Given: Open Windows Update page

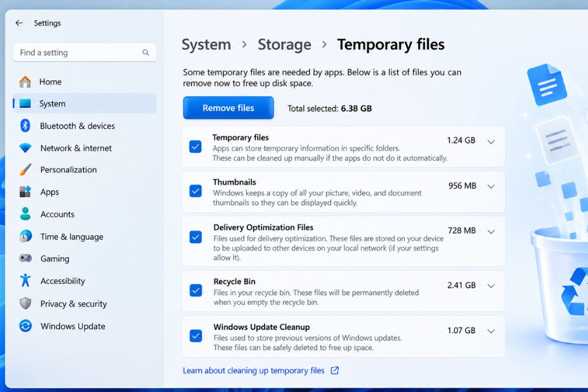Looking at the screenshot, I should coord(85,326).
